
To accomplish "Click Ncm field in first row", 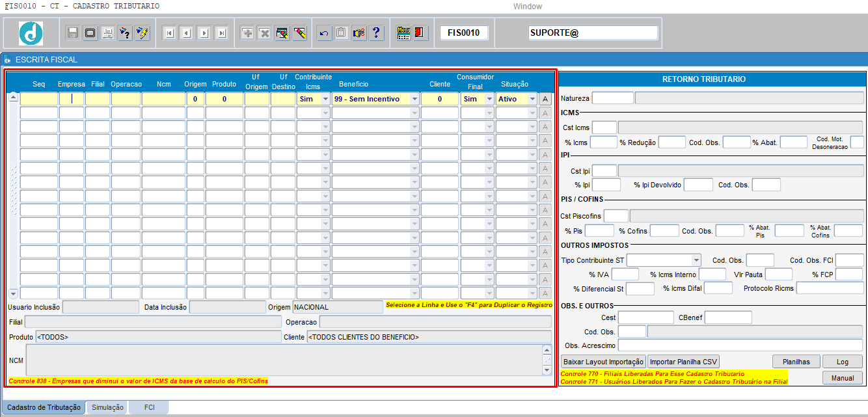I will point(163,99).
